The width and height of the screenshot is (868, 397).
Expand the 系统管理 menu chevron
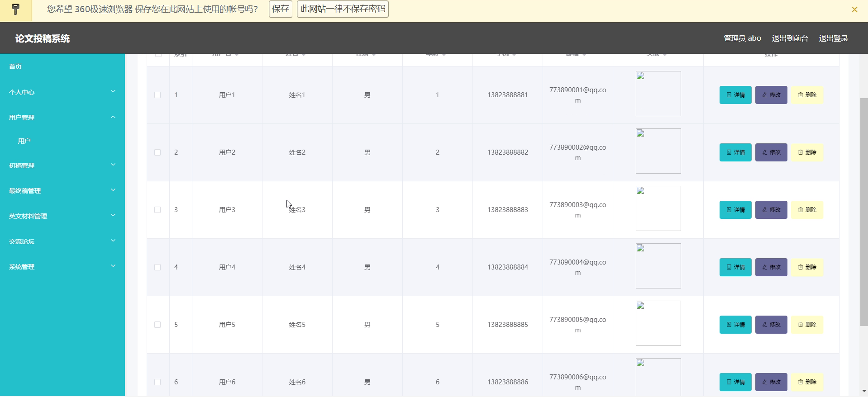click(113, 266)
